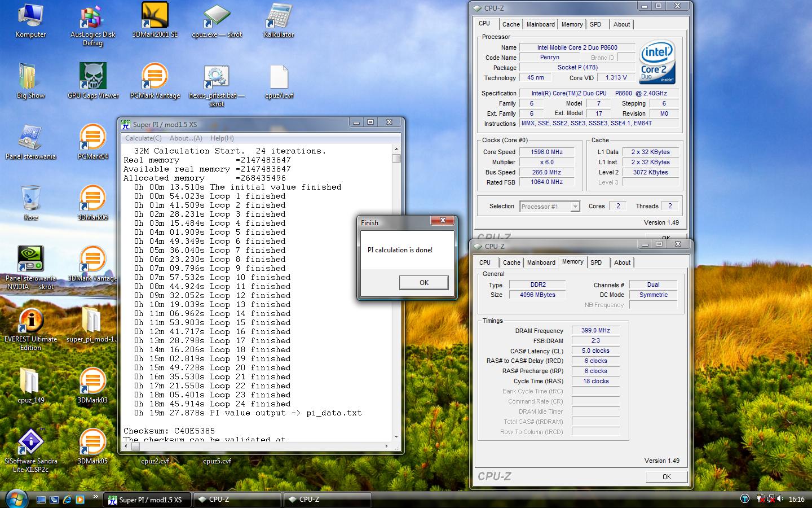Open SPD tab in lower CPU-Z window

pyautogui.click(x=596, y=262)
